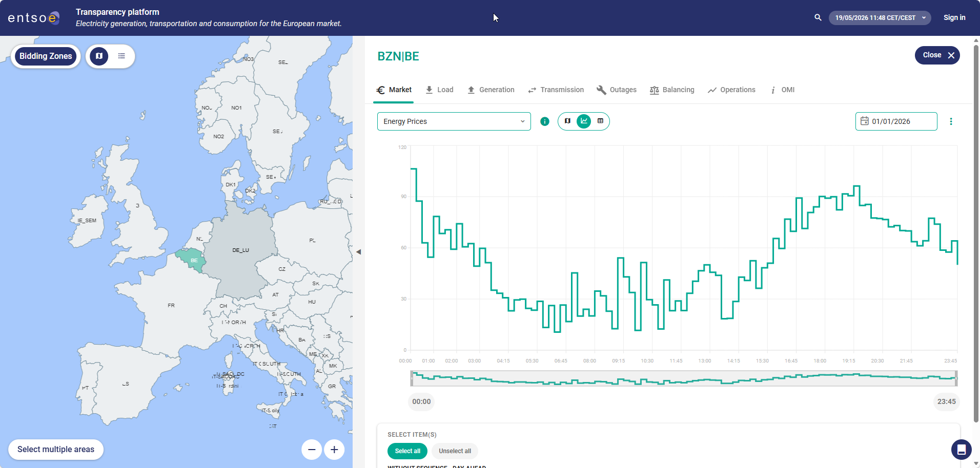Open the search magnifier icon
The image size is (980, 468).
(x=818, y=17)
